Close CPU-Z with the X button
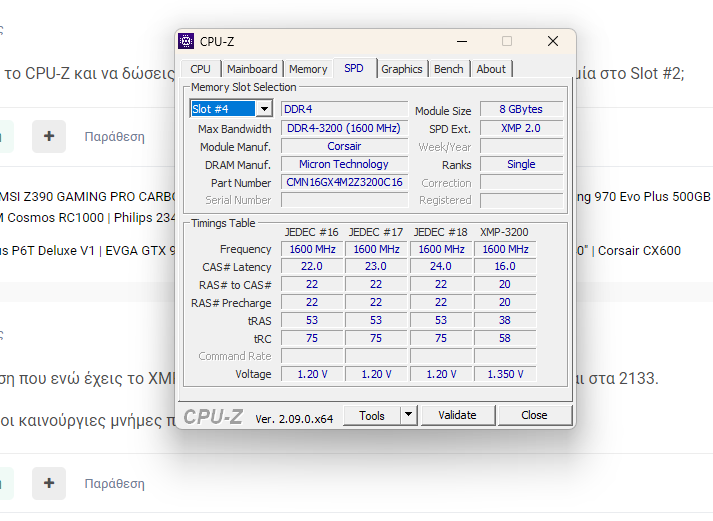713x521 pixels. pos(553,41)
